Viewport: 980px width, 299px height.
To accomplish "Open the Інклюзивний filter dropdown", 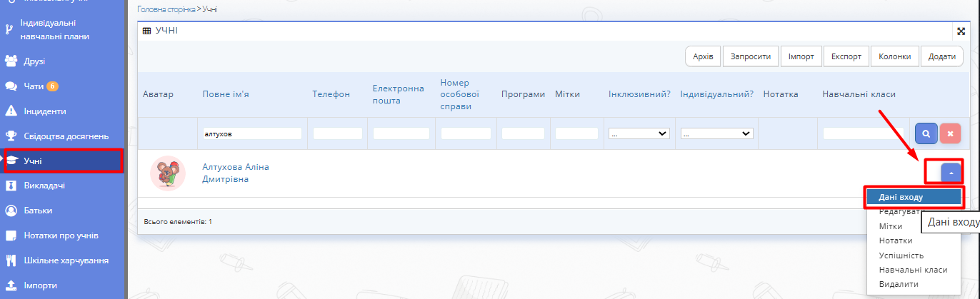I will click(639, 133).
